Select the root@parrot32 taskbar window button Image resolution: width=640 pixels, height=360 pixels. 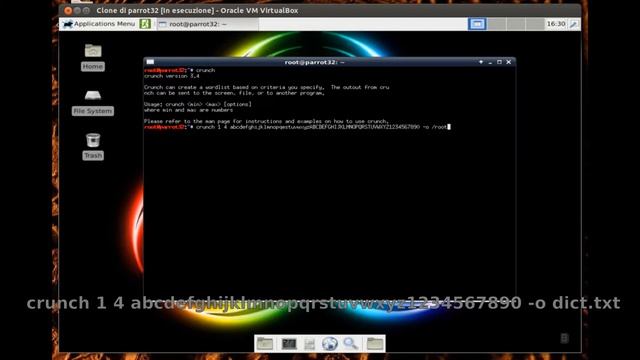tap(208, 24)
